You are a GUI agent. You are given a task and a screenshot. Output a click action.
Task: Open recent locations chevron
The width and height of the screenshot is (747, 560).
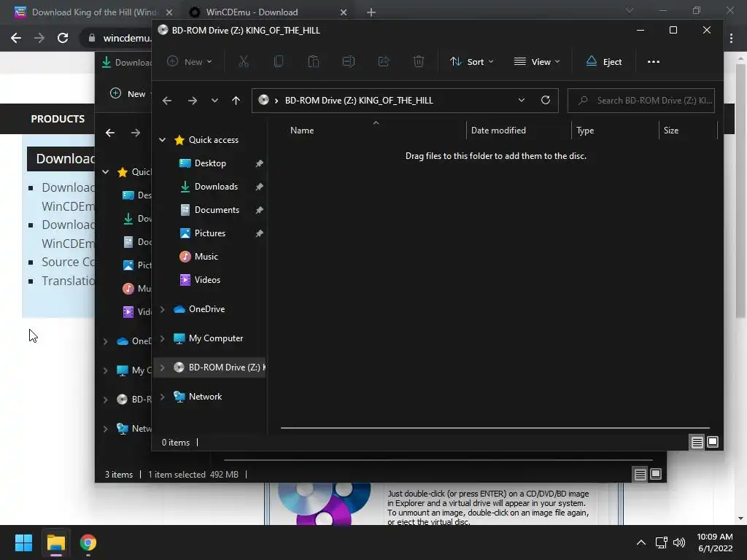[215, 101]
